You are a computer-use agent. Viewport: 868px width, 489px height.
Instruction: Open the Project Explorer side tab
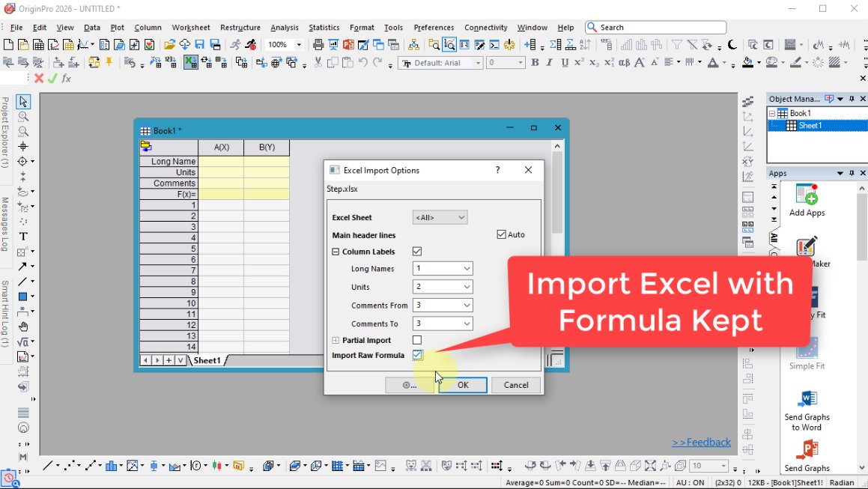click(5, 133)
